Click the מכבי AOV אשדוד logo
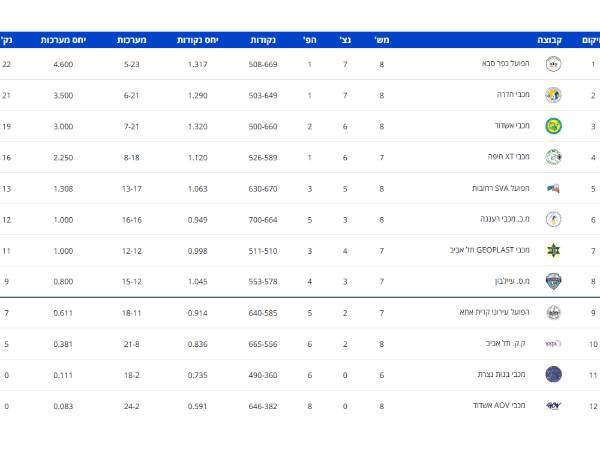 [553, 405]
